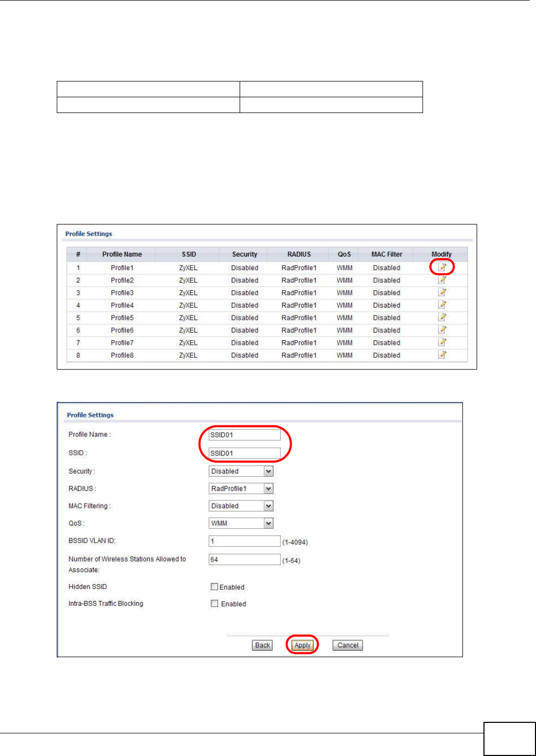Edit Profile2 using its modify icon
The image size is (536, 756).
point(442,280)
